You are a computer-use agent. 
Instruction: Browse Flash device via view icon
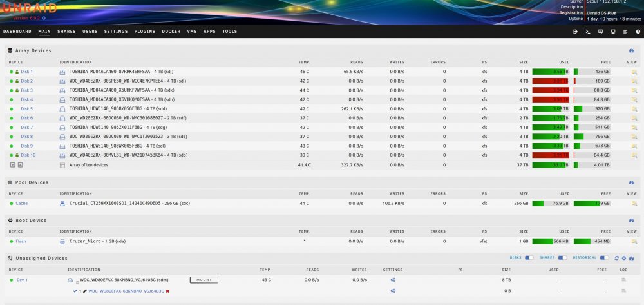[634, 241]
